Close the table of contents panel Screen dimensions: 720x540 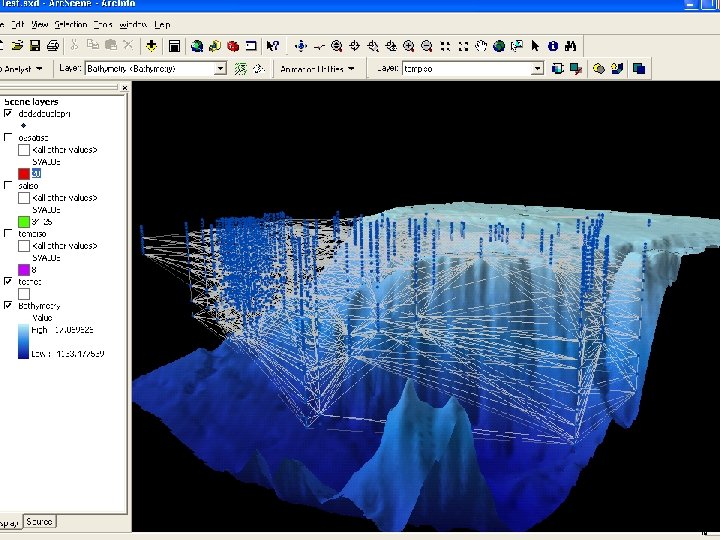coord(124,87)
